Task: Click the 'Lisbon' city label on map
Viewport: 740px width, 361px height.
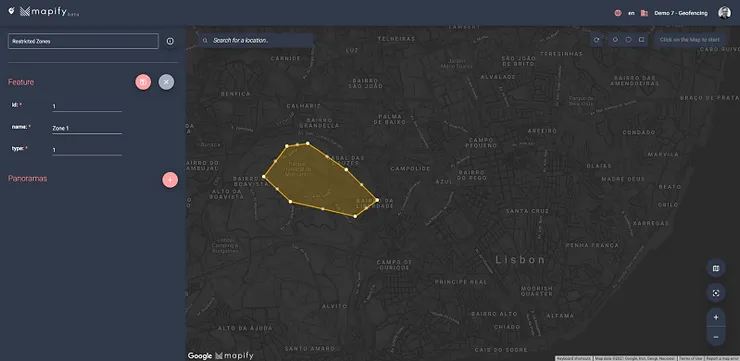Action: point(521,260)
